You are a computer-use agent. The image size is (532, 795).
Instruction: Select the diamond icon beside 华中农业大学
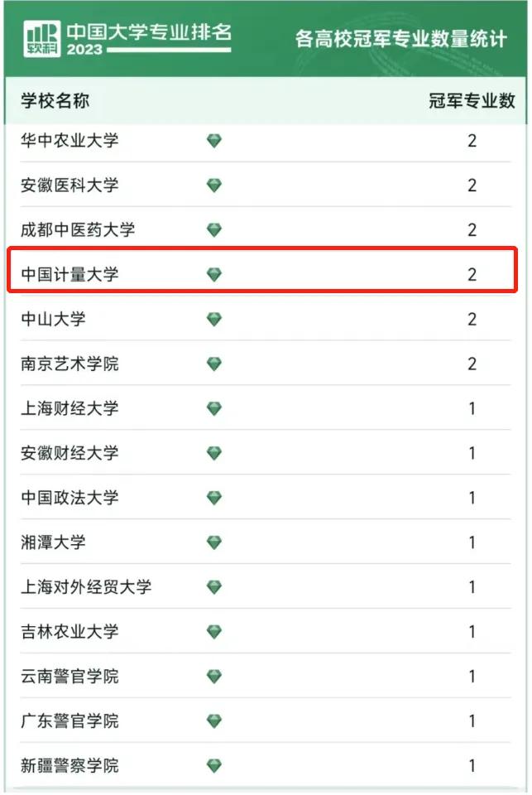pos(214,141)
